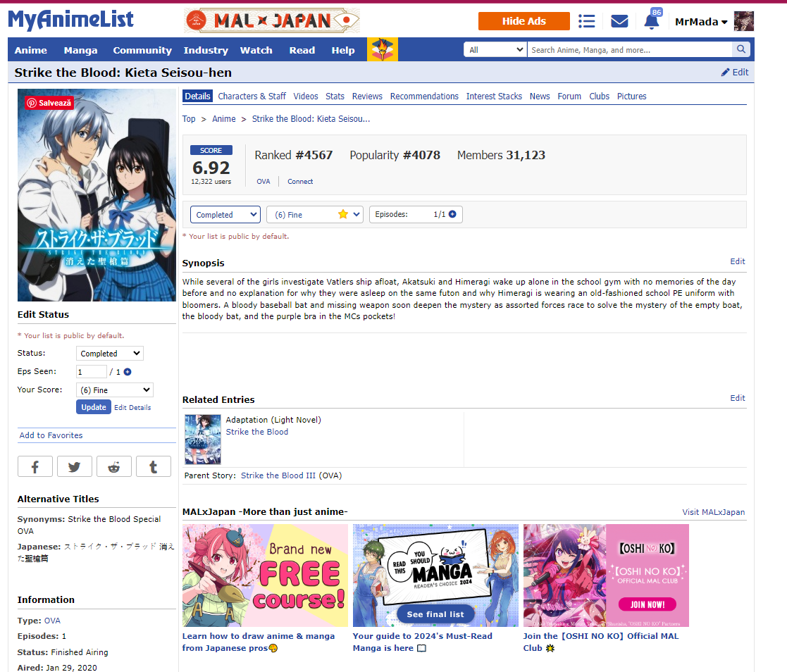Switch to the Stats tab
The image size is (787, 672).
pos(335,96)
